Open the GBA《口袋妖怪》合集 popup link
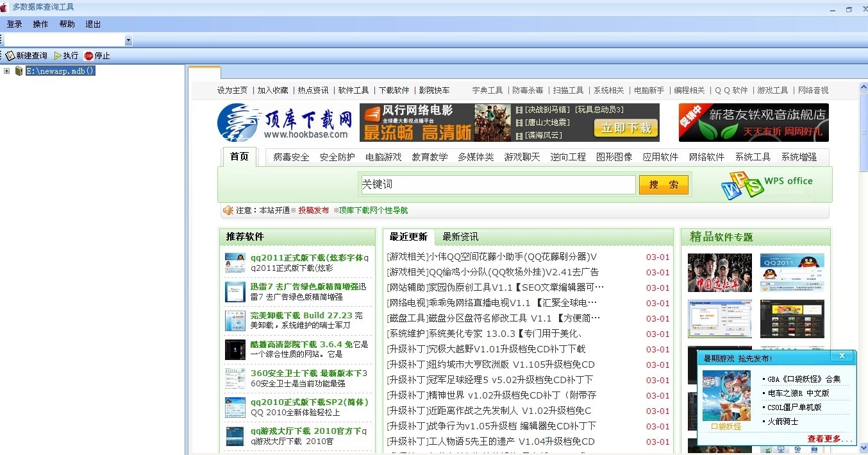The width and height of the screenshot is (868, 455). pos(804,379)
